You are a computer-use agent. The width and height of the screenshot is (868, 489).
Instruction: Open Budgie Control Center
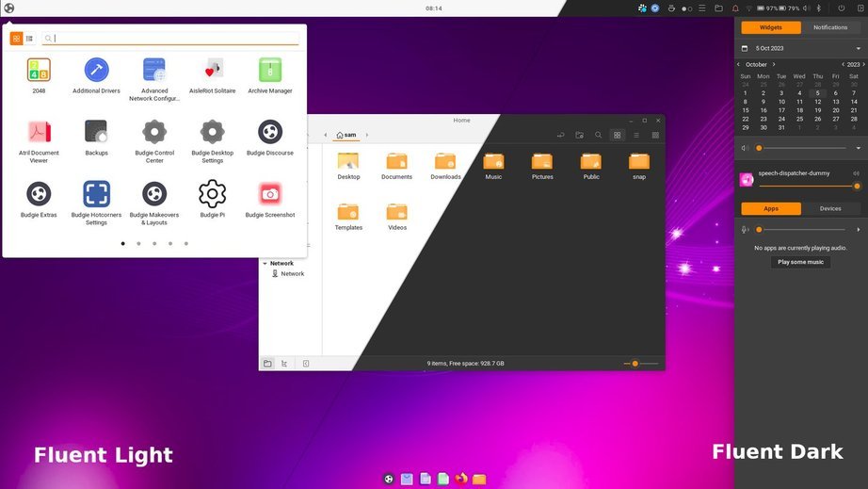(x=154, y=137)
